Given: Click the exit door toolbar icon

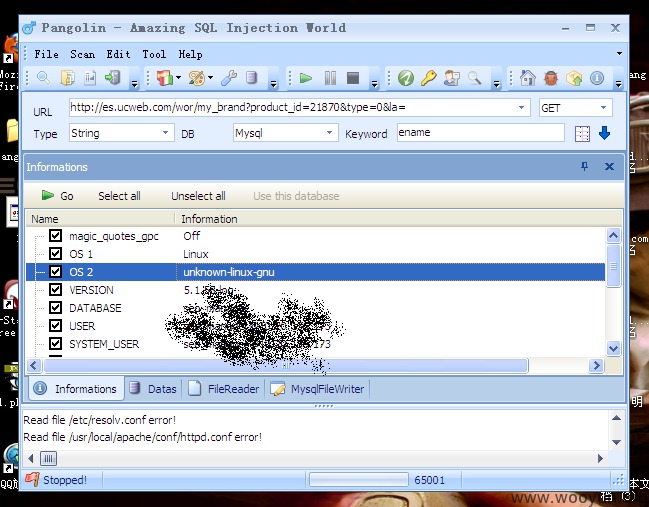Looking at the screenshot, I should (x=112, y=78).
